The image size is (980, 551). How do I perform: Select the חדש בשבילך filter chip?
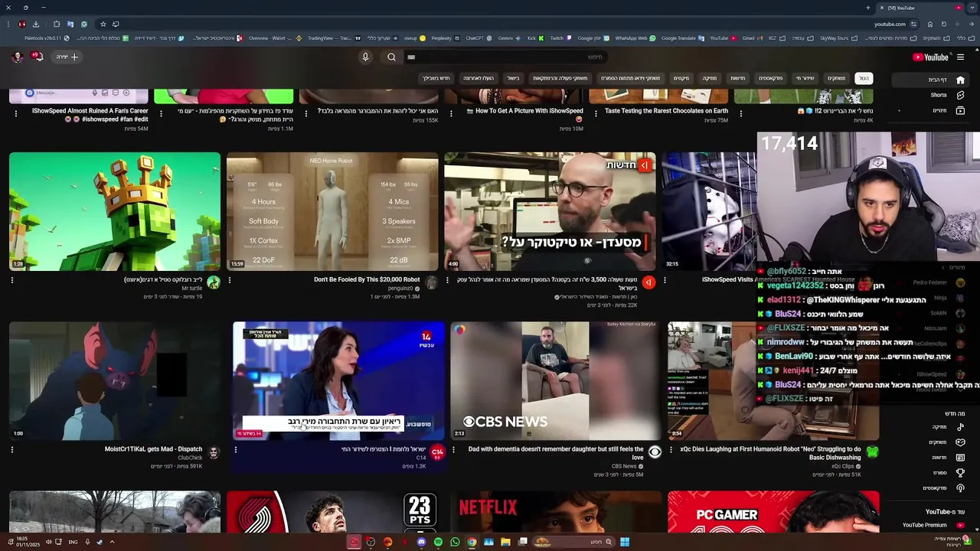(x=436, y=78)
